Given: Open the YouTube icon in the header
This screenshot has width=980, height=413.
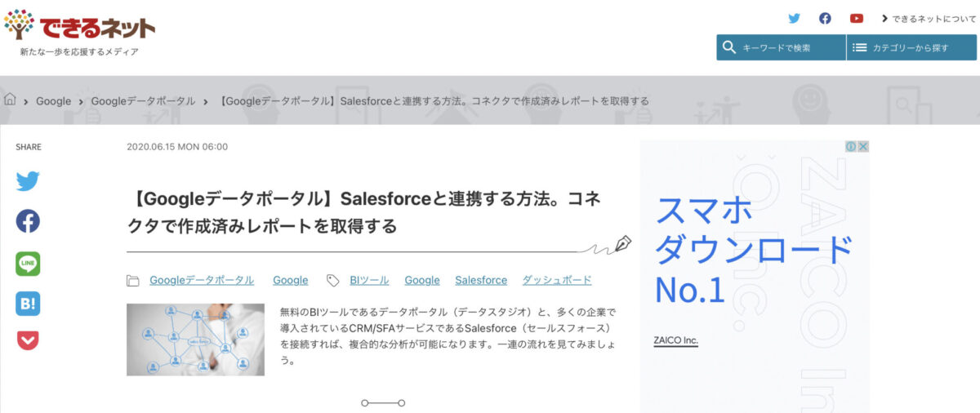Looking at the screenshot, I should click(856, 18).
